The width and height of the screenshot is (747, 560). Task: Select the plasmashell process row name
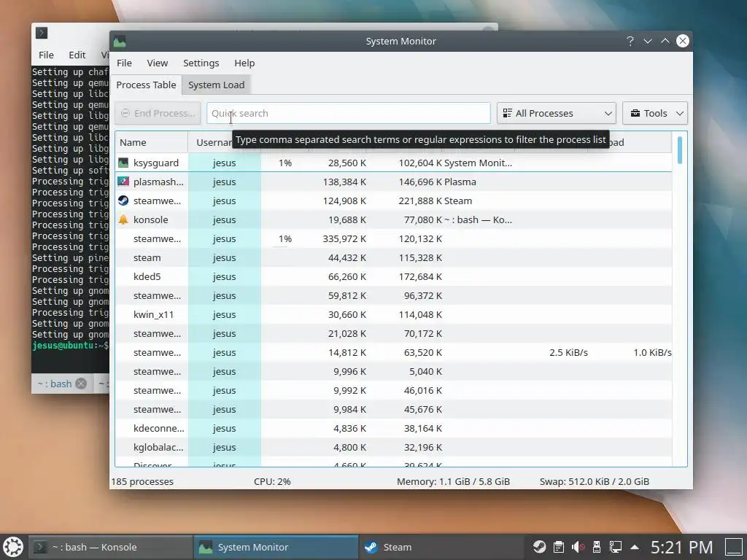coord(158,182)
